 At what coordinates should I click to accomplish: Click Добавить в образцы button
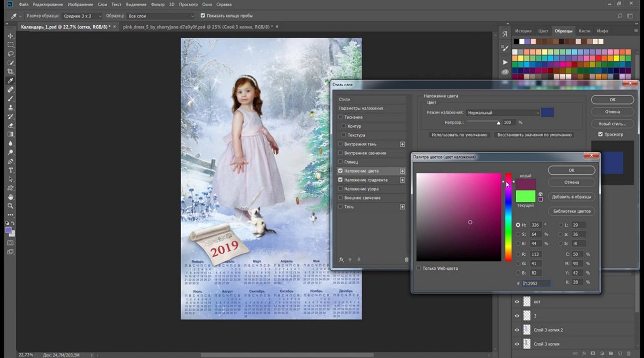[x=572, y=197]
